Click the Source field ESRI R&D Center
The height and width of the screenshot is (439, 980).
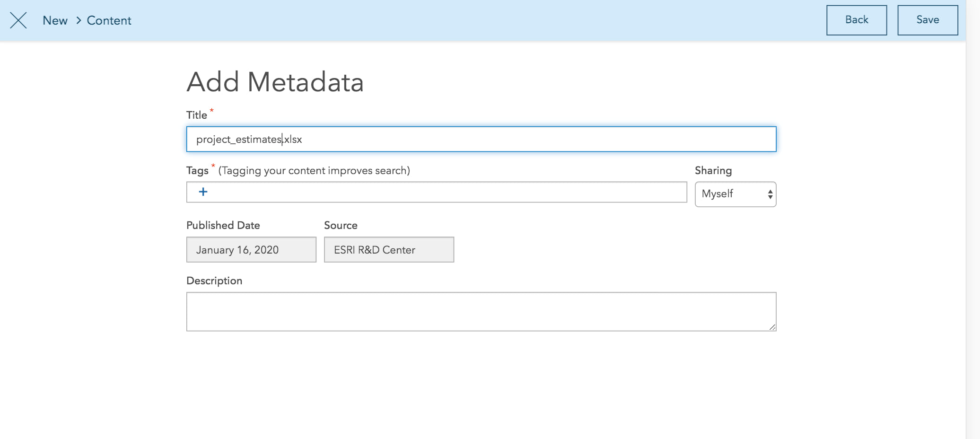(x=389, y=250)
